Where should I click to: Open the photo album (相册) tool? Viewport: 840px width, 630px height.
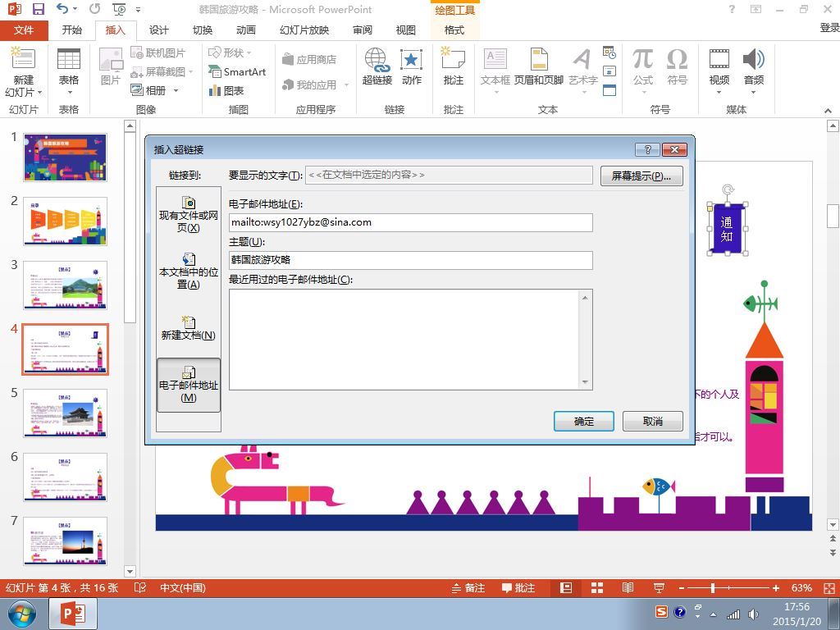point(148,90)
